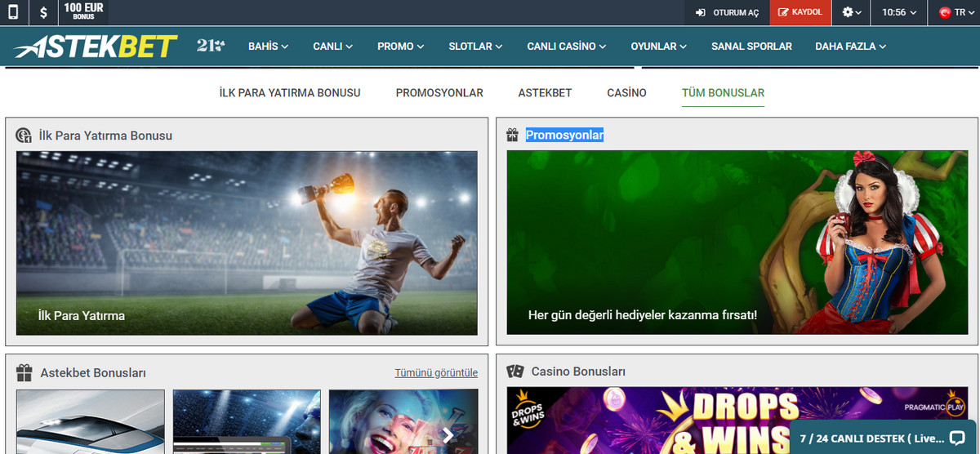Expand the 10:56 time zone dropdown

point(899,12)
